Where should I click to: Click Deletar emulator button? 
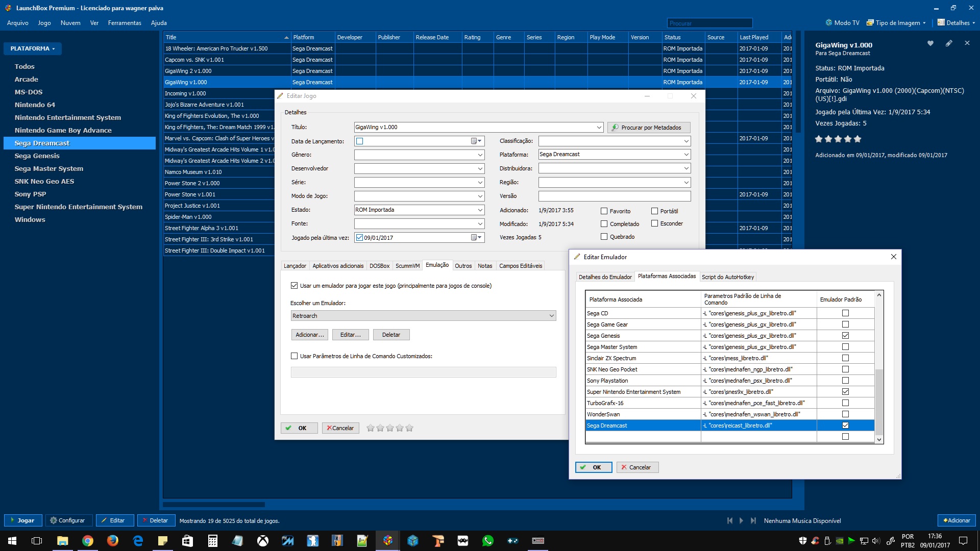[391, 335]
